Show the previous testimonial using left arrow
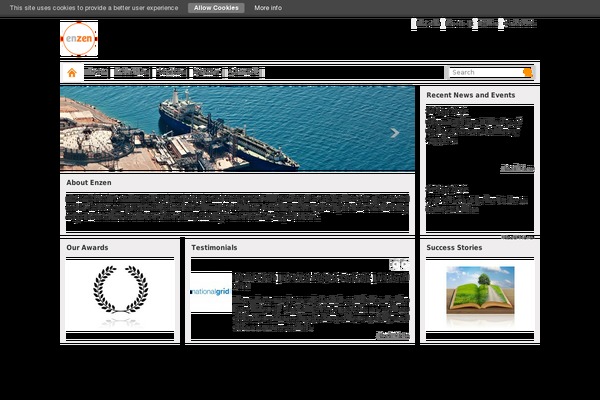 (x=395, y=264)
